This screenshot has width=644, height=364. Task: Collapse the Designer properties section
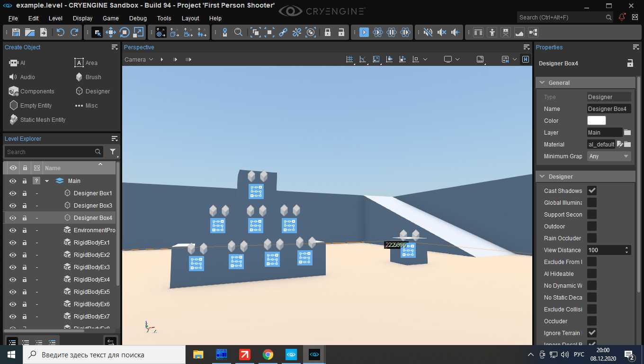click(542, 176)
